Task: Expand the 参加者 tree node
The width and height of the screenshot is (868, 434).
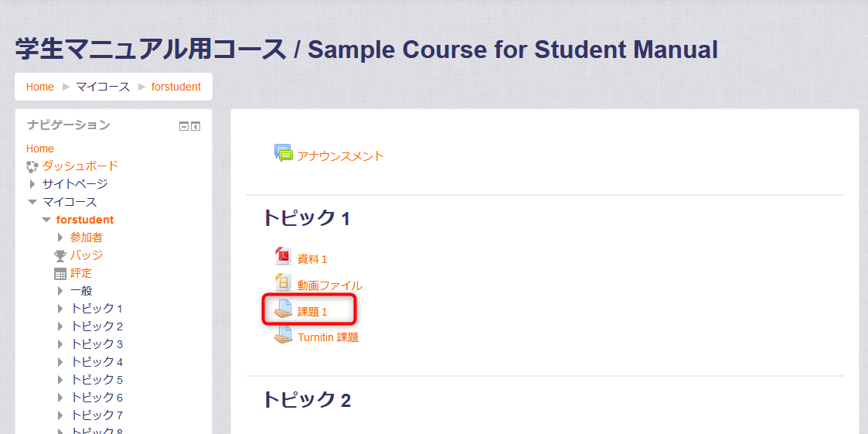Action: pyautogui.click(x=61, y=238)
